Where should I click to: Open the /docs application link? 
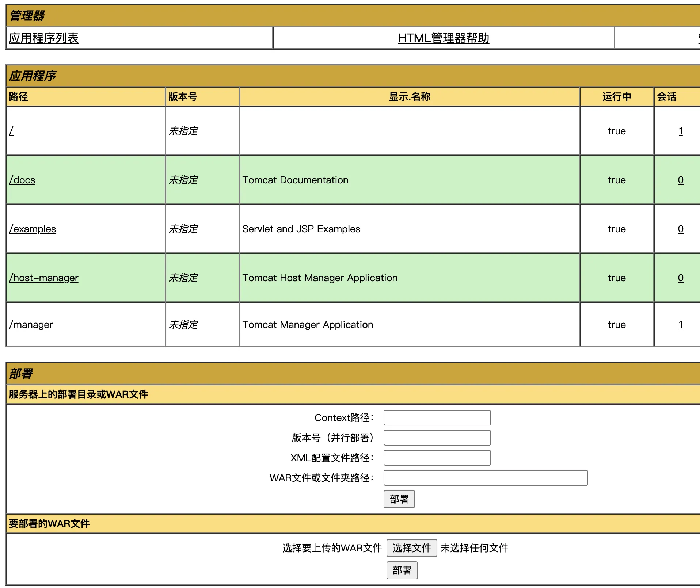[x=22, y=180]
